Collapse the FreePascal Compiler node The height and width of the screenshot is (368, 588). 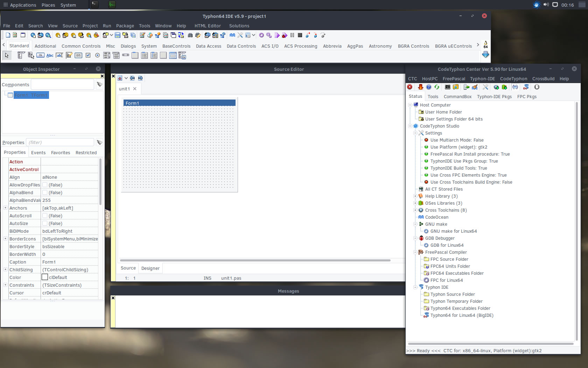415,252
